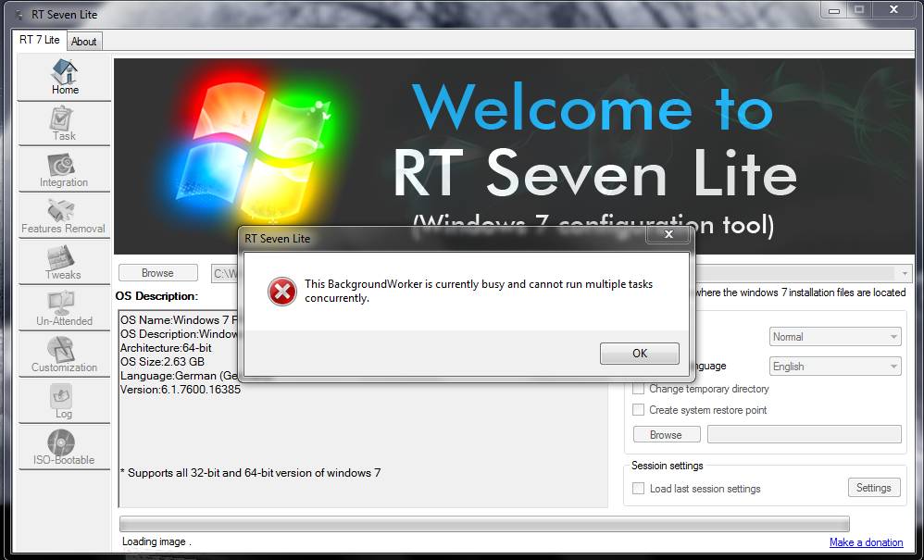Minimize the RT Seven Lite window
924x560 pixels.
click(834, 10)
